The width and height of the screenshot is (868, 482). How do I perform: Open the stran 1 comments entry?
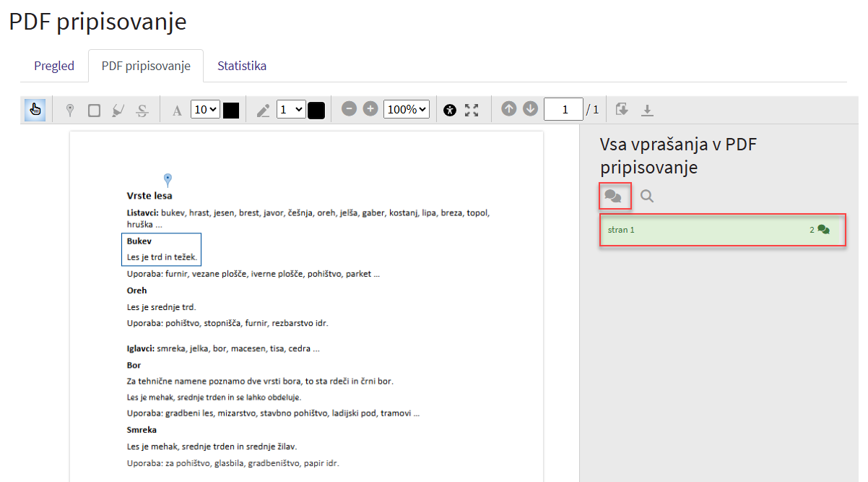722,230
